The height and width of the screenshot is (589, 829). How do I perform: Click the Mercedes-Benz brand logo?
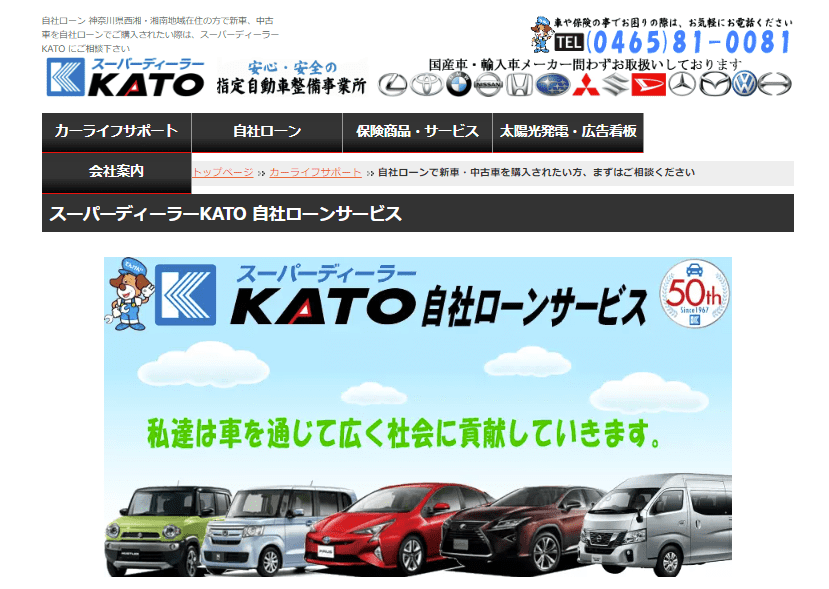pyautogui.click(x=682, y=85)
